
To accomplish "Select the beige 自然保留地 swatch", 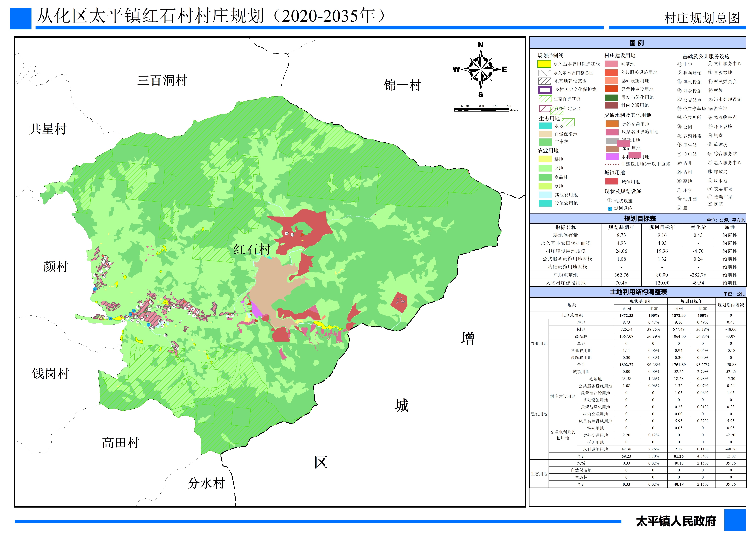I will [545, 134].
